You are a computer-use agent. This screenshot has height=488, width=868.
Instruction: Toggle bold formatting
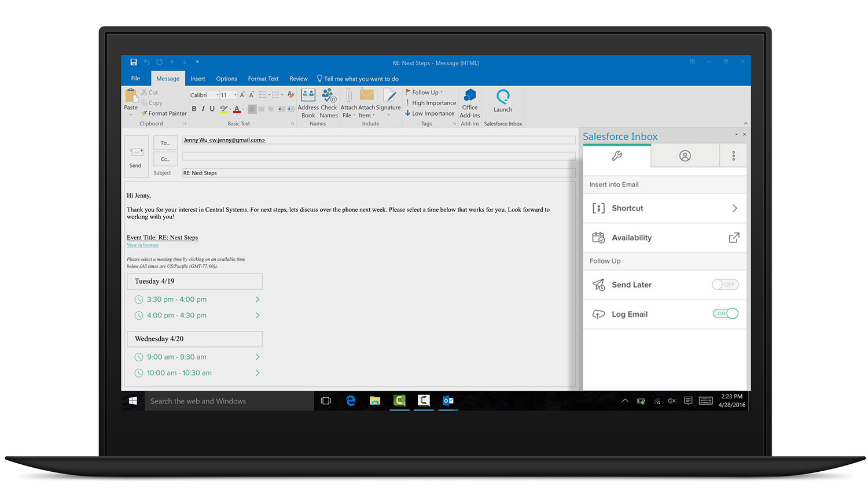[194, 109]
